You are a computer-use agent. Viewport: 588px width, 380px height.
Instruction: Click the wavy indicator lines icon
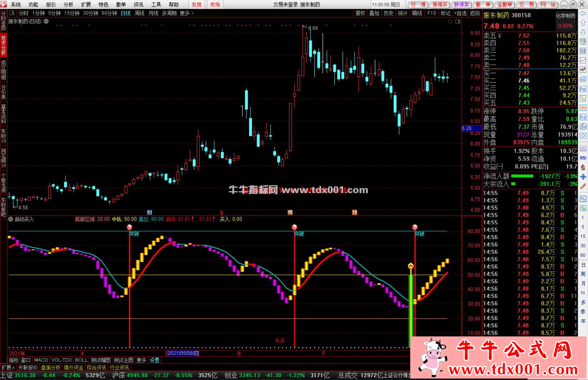(583, 148)
